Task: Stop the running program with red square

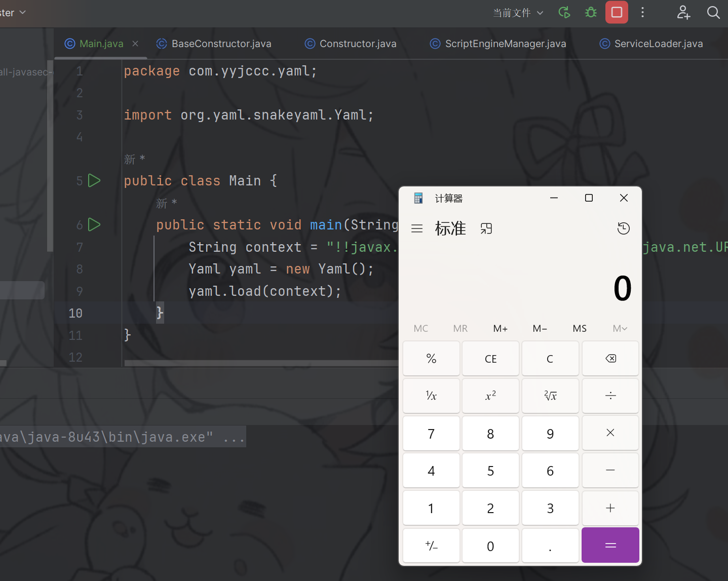Action: click(617, 12)
